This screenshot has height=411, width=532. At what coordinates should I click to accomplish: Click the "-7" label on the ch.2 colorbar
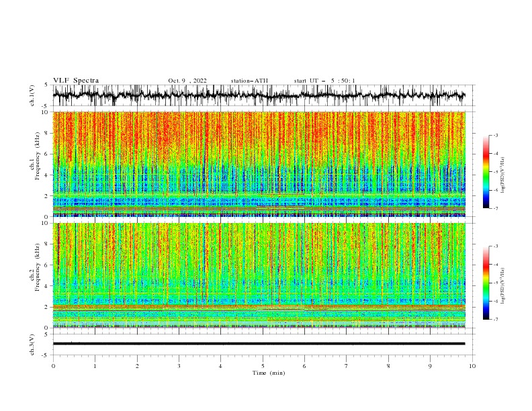(496, 320)
